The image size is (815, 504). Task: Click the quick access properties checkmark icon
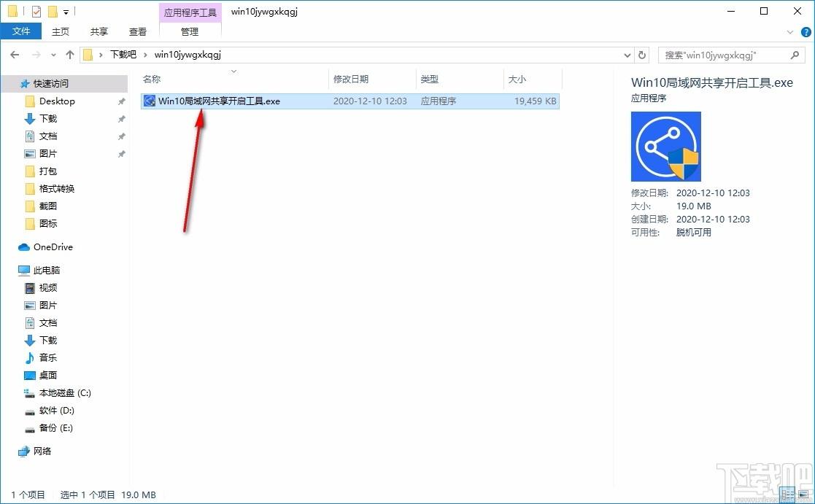(36, 11)
